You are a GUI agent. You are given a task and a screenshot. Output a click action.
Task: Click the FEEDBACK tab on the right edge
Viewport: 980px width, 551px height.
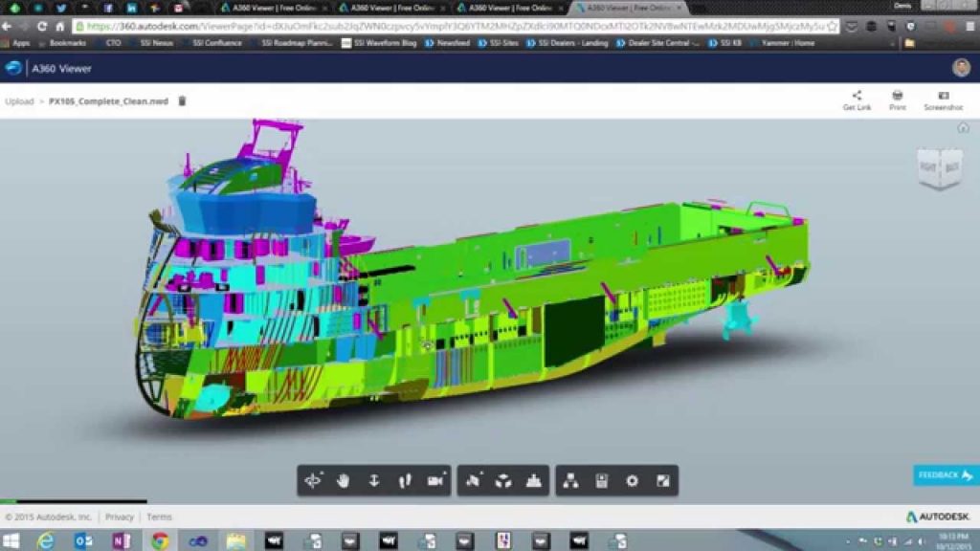point(943,474)
